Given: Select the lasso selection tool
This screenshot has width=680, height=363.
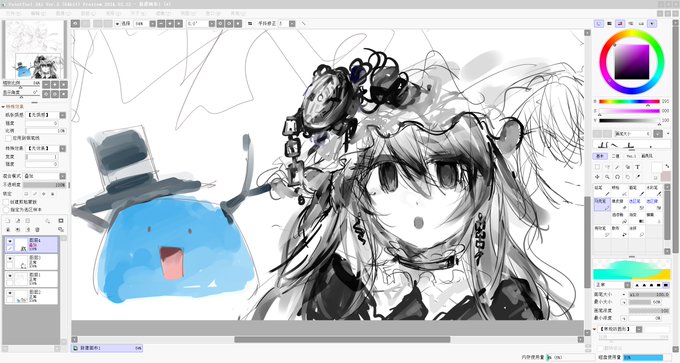Looking at the screenshot, I should coord(607,167).
